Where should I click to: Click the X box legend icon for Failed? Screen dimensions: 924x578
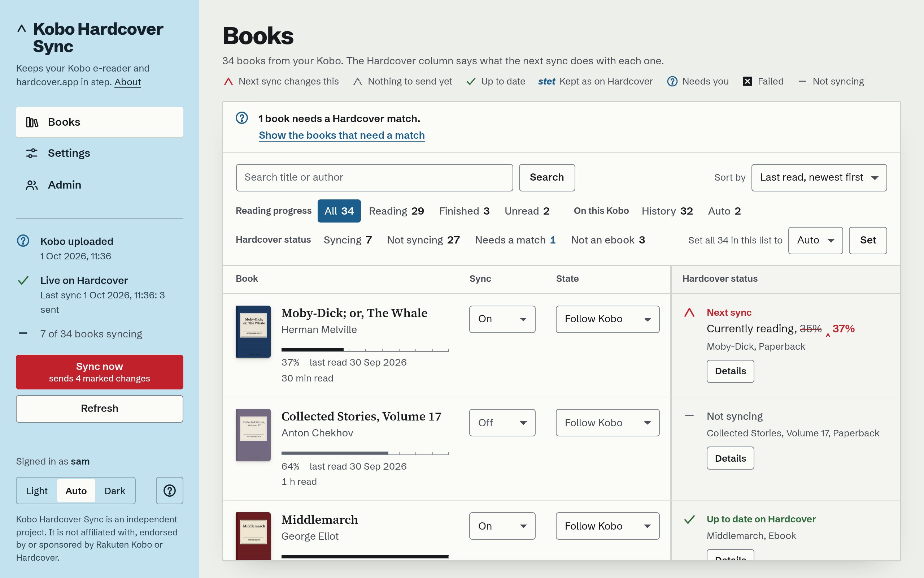point(747,81)
